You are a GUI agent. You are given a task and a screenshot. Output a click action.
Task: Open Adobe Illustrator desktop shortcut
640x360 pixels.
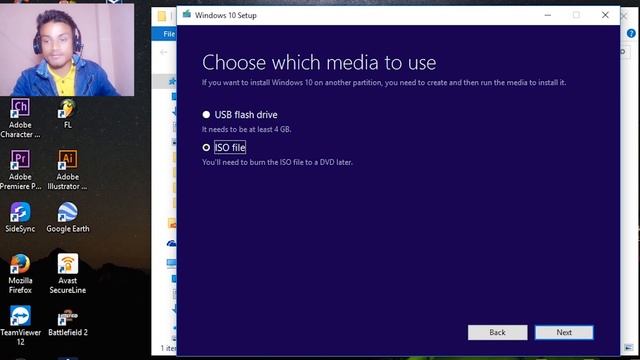pyautogui.click(x=68, y=170)
